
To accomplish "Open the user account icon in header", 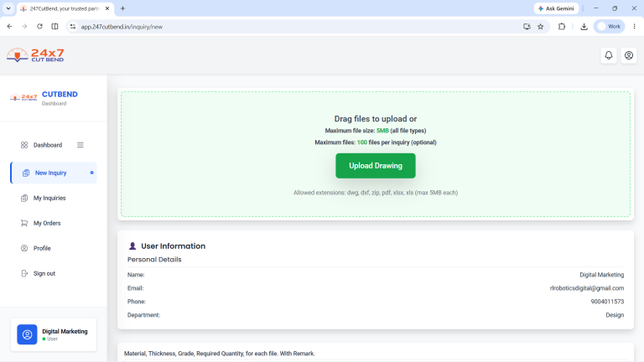I will point(629,55).
